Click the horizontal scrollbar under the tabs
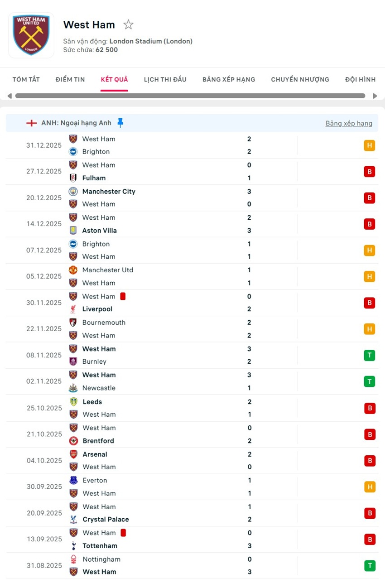 tap(190, 96)
